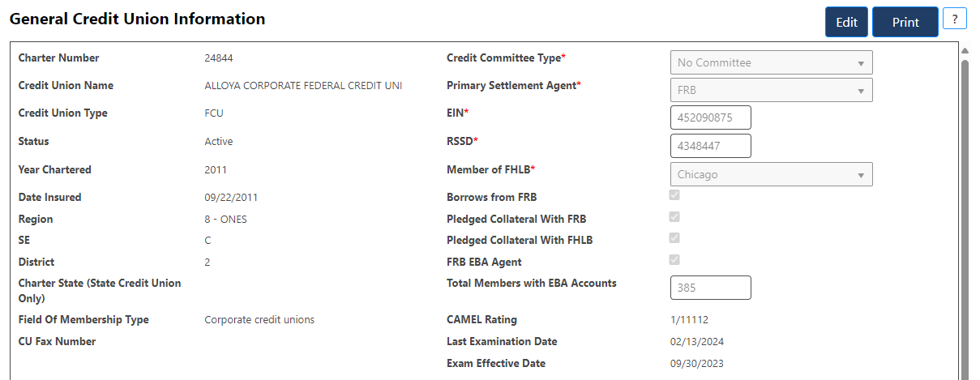Viewport: 980px width, 380px height.
Task: Click the vertical scrollbar track
Action: pos(965,219)
